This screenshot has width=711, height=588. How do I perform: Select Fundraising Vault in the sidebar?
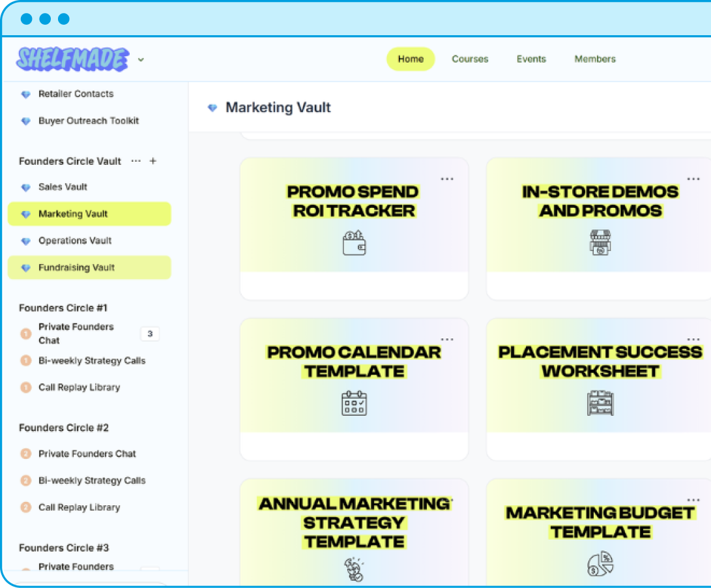click(76, 267)
